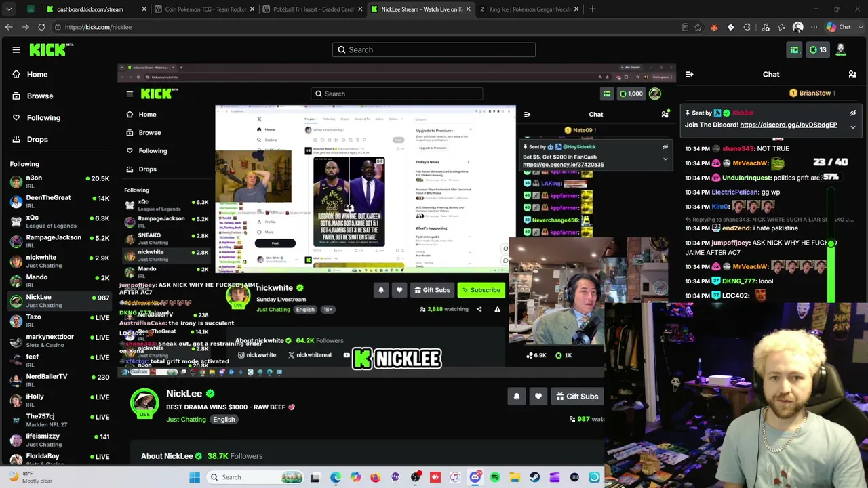The height and width of the screenshot is (488, 868).
Task: Open marknextdoor channel in the Following list
Action: tap(59, 341)
